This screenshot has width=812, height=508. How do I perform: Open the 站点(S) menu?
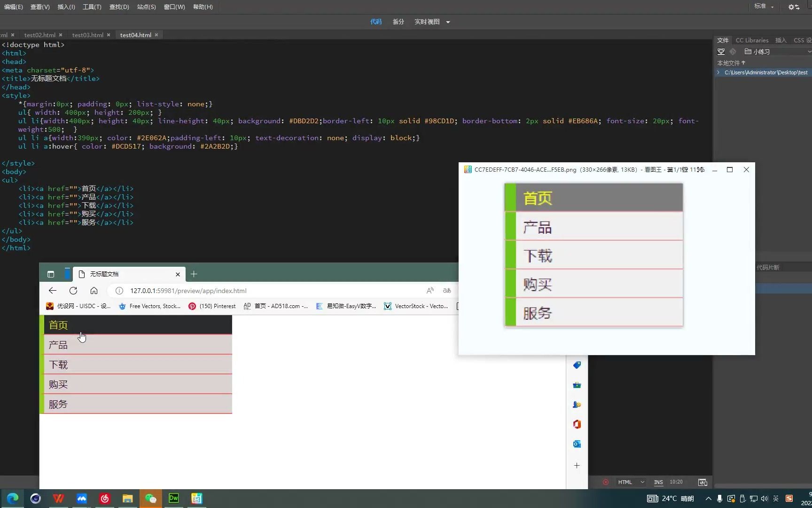147,7
